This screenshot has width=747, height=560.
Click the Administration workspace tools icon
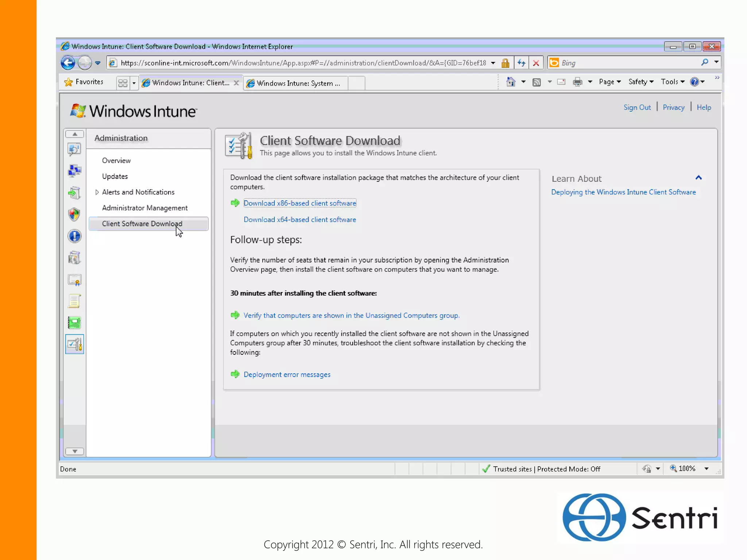(74, 344)
